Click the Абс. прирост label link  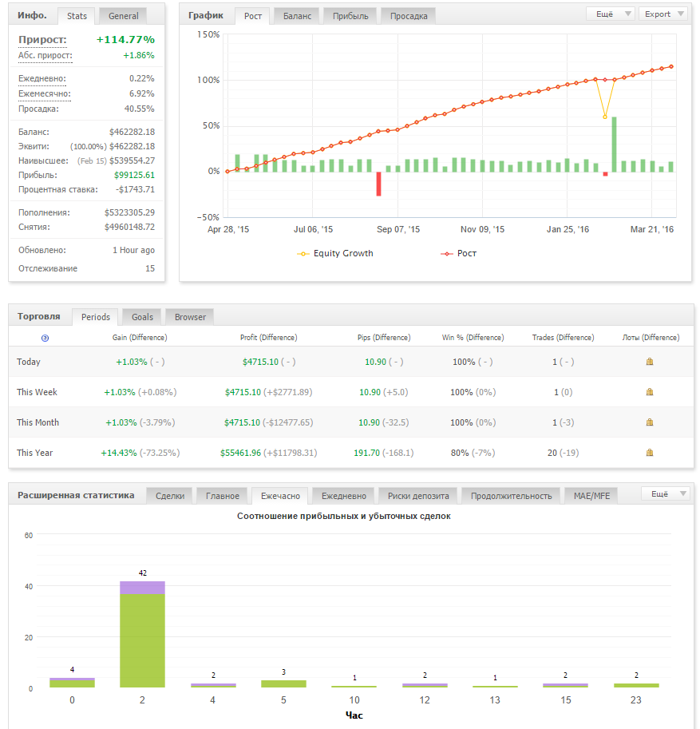(45, 55)
